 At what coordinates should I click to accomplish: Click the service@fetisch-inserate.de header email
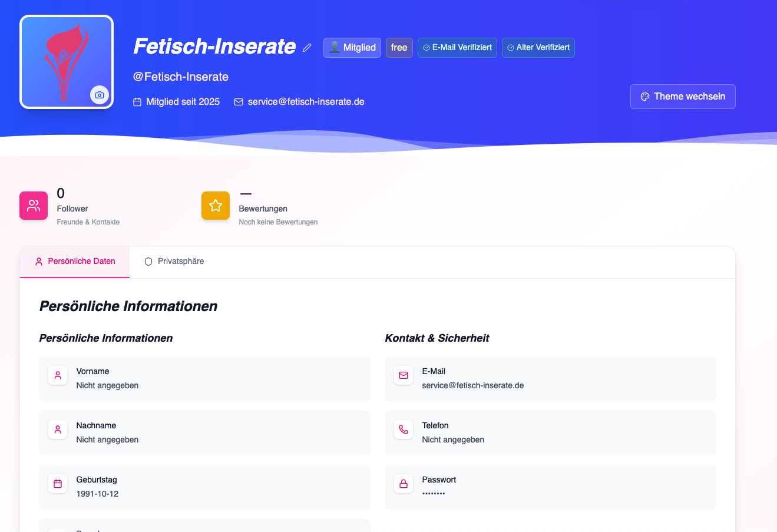pyautogui.click(x=306, y=102)
